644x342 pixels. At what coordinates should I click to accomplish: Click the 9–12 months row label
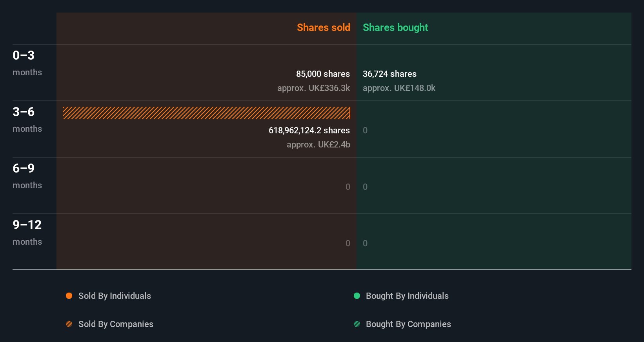tap(27, 233)
